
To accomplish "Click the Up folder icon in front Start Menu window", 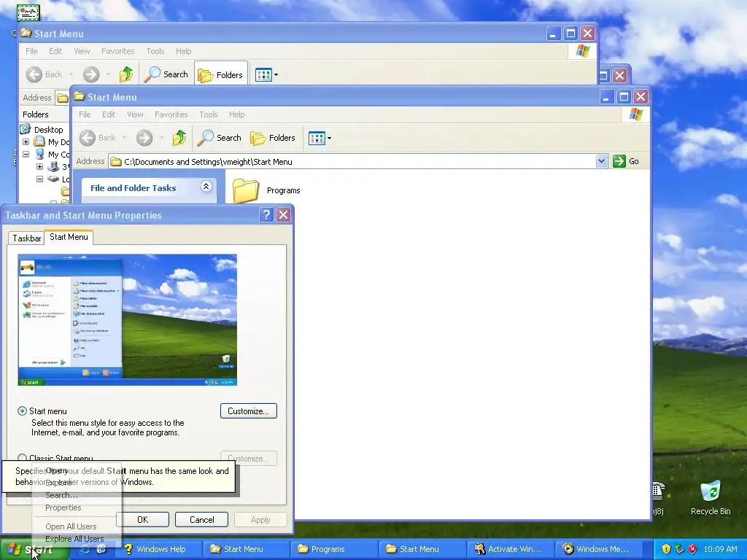I will (179, 138).
